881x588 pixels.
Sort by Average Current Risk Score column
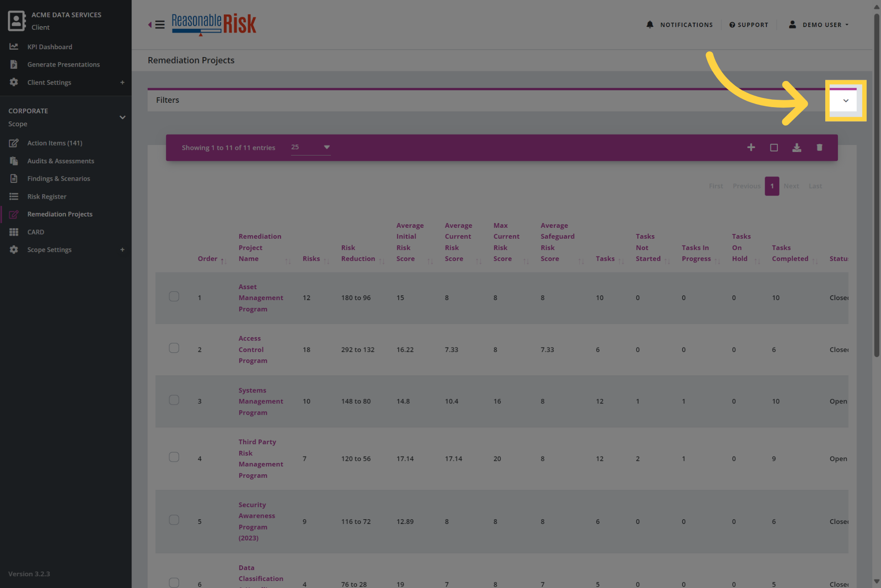click(x=463, y=242)
